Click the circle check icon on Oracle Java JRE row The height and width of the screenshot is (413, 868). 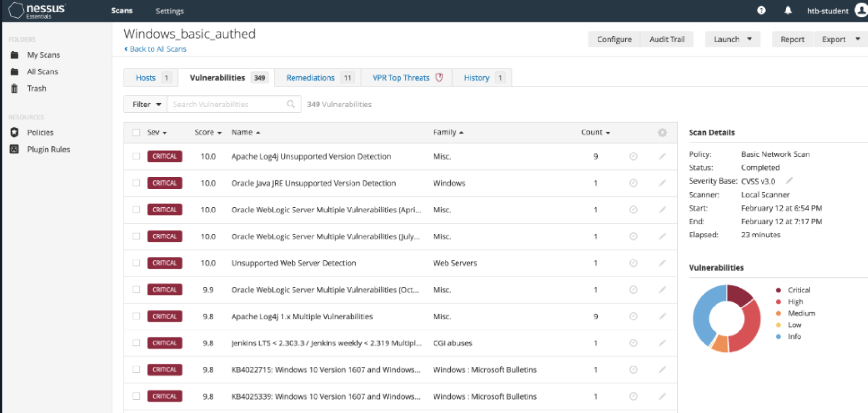coord(633,183)
